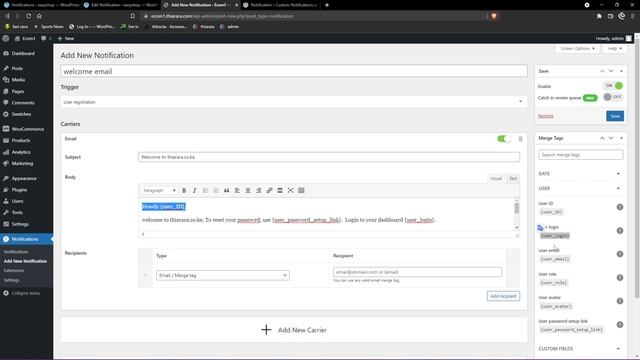Click the Add recipient button
The height and width of the screenshot is (360, 640).
(x=503, y=296)
